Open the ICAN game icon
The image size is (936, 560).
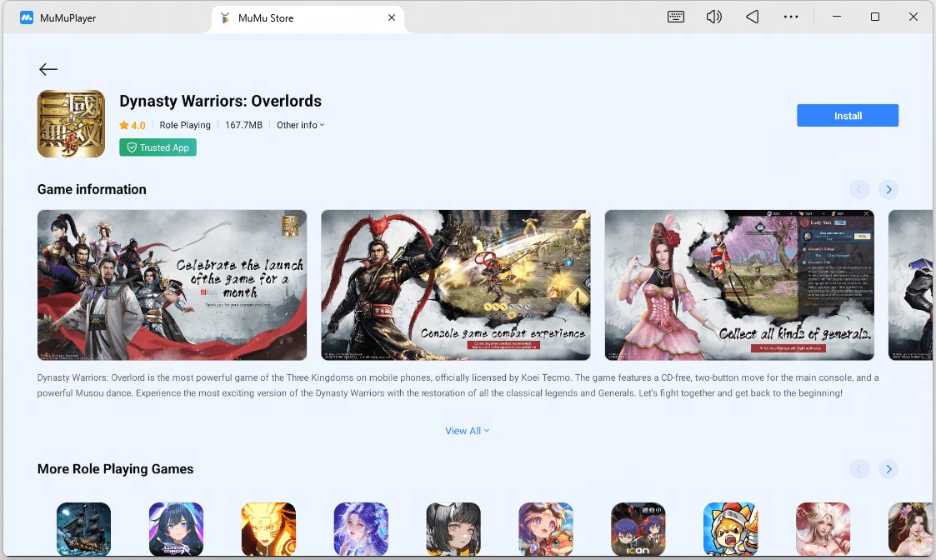click(638, 529)
